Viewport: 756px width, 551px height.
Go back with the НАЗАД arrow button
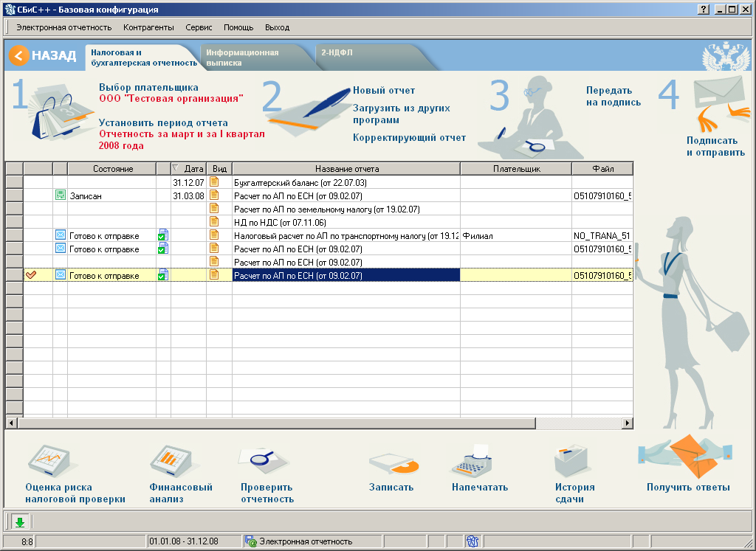click(x=42, y=56)
